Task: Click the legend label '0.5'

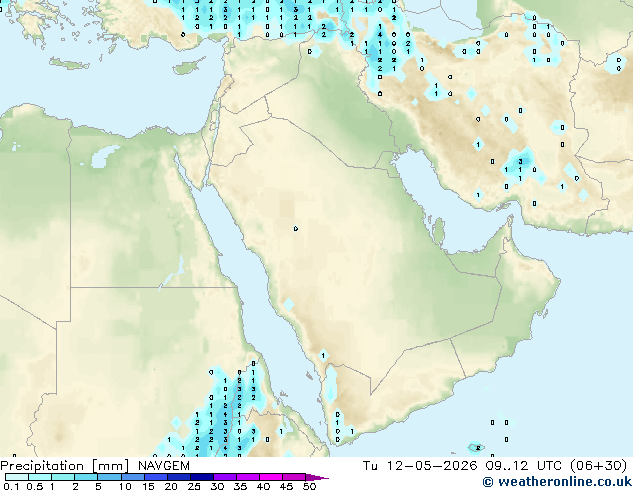Action: tap(35, 486)
